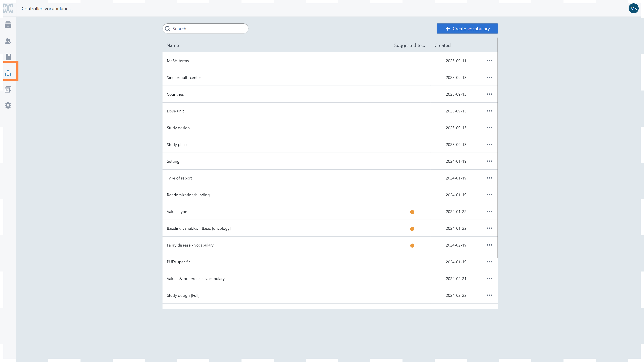Open options menu for Study design [Full]
Viewport: 644px width, 362px height.
pyautogui.click(x=489, y=295)
